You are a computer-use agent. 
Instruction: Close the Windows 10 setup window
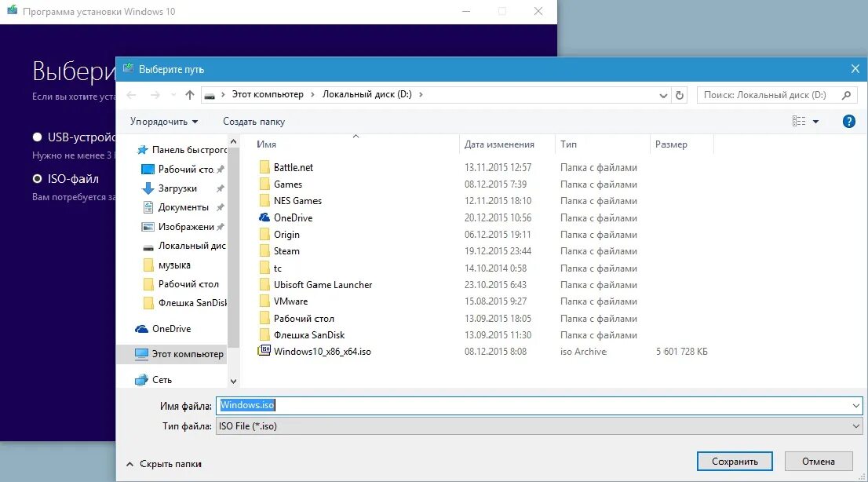coord(538,11)
